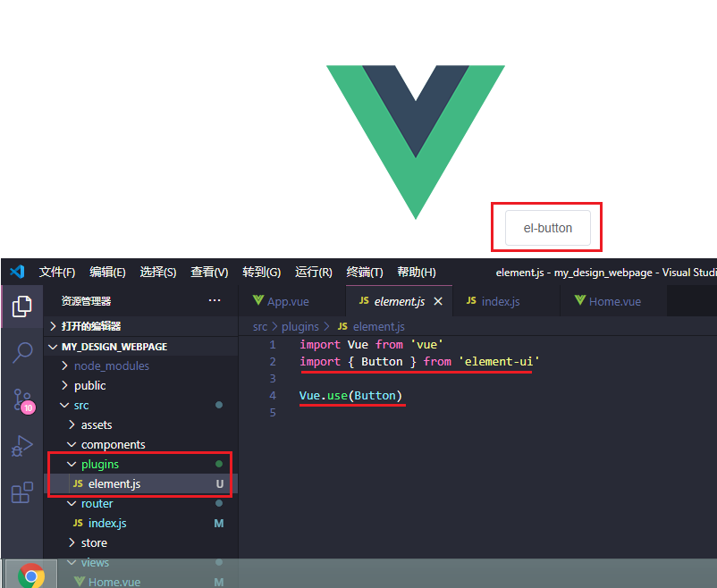Click the src breadcrumb segment
The width and height of the screenshot is (717, 588).
tap(260, 326)
